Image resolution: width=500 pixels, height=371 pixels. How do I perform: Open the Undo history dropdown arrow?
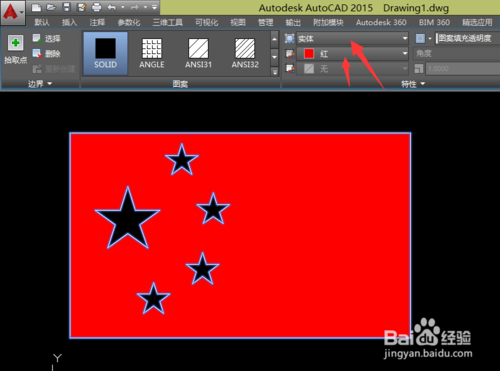point(122,7)
